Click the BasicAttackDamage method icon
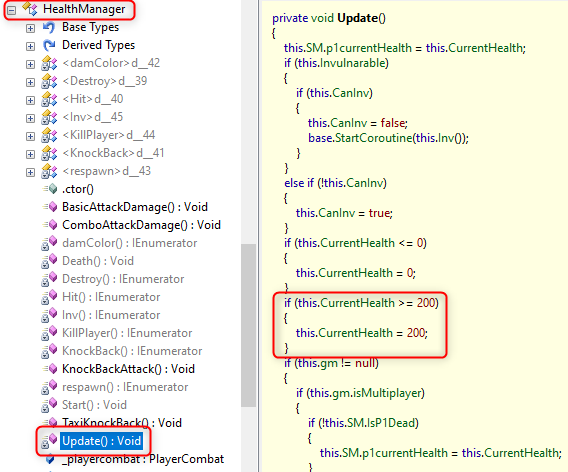The image size is (568, 472). tap(50, 207)
